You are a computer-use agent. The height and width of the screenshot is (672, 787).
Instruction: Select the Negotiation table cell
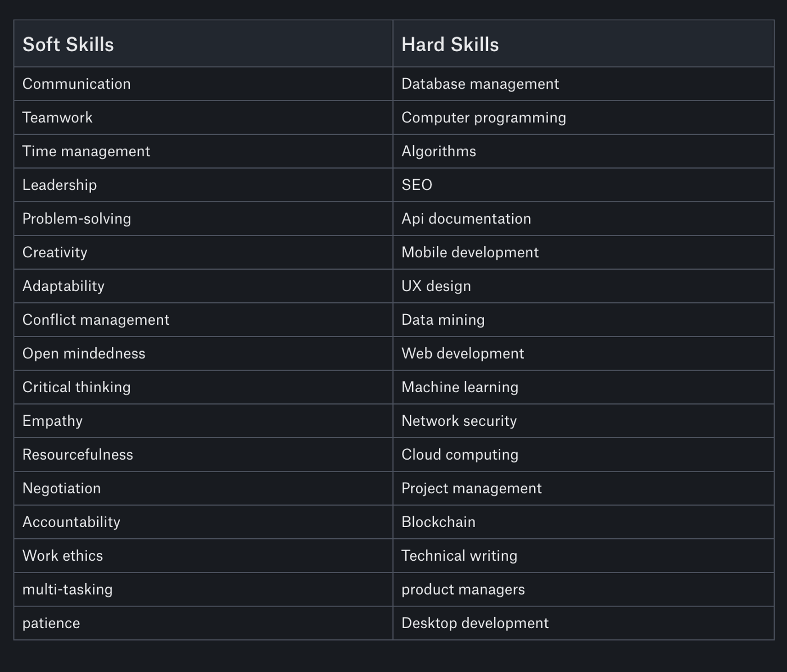click(x=61, y=488)
